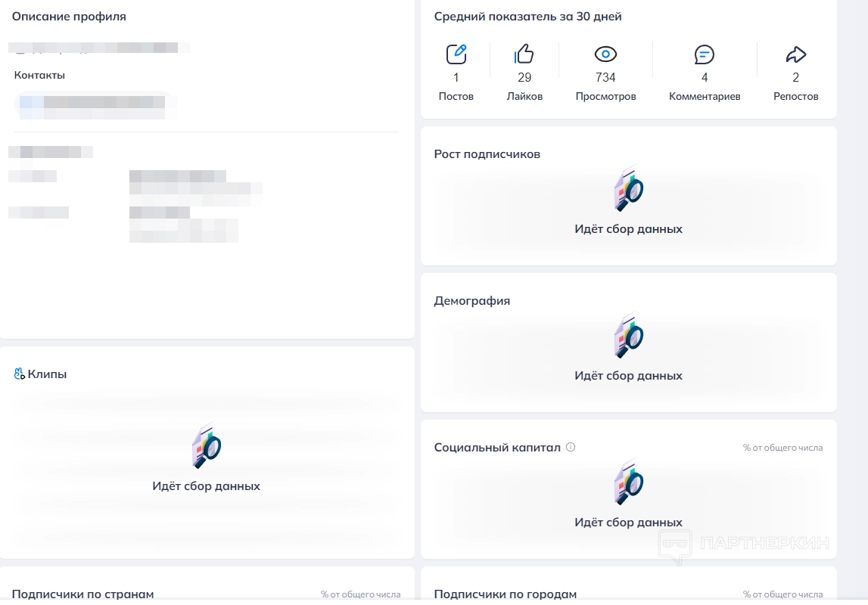Click the Комментариев label
This screenshot has width=868, height=605.
[x=705, y=97]
